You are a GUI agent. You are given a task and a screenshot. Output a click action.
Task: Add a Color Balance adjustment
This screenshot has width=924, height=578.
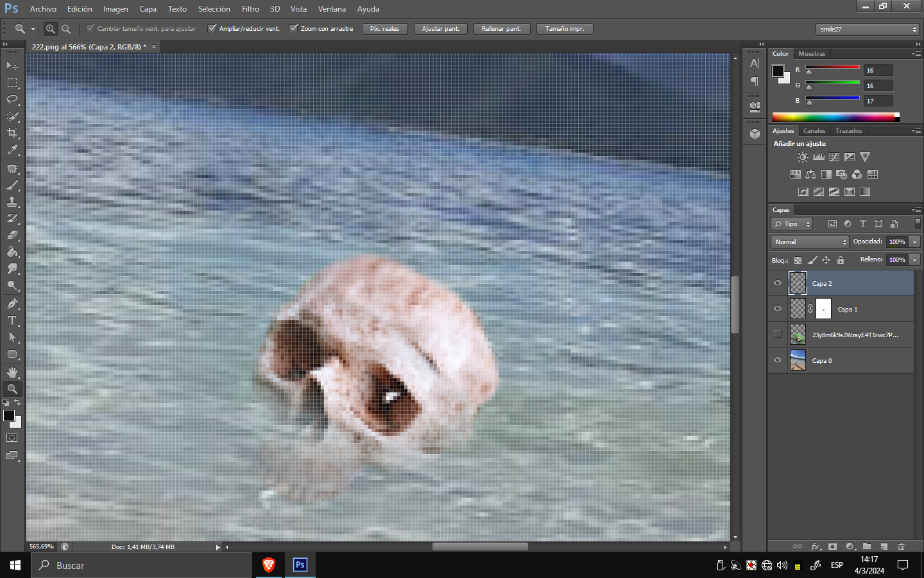tap(811, 174)
